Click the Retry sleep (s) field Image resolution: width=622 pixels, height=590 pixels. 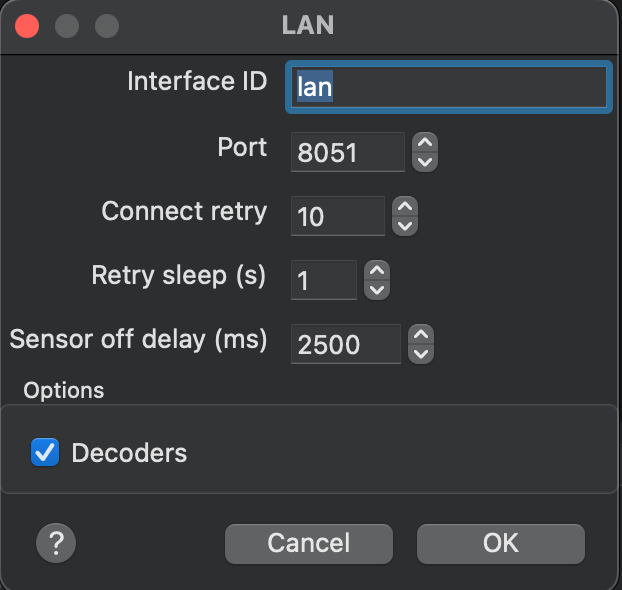(x=324, y=280)
